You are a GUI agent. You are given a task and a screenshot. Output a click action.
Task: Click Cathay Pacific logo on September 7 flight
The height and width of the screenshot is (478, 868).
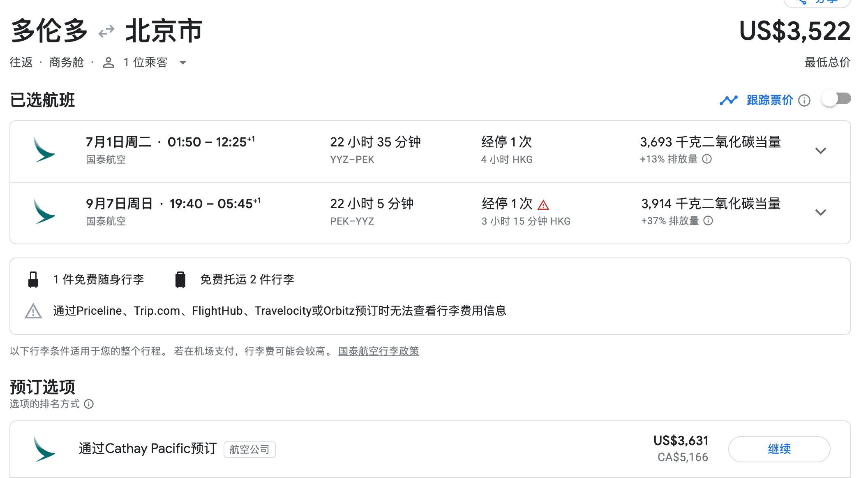44,212
